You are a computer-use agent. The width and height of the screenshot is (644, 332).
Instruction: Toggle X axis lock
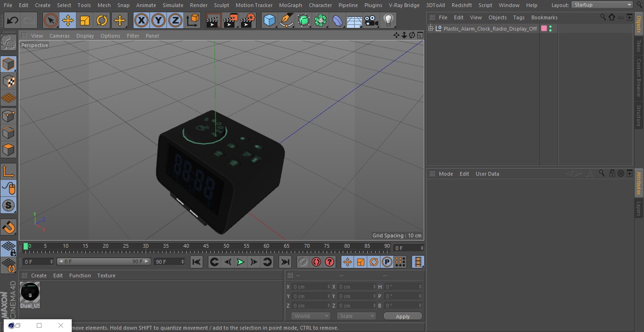[141, 20]
